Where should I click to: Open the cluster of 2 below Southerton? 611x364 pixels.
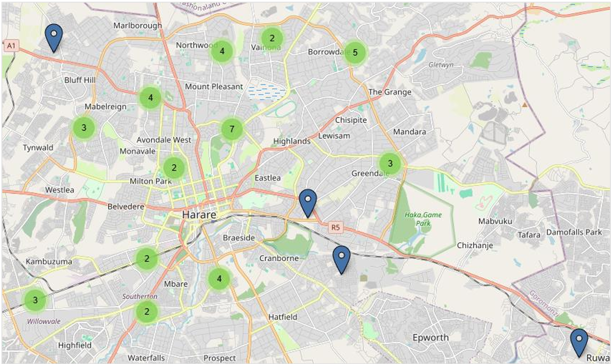147,311
